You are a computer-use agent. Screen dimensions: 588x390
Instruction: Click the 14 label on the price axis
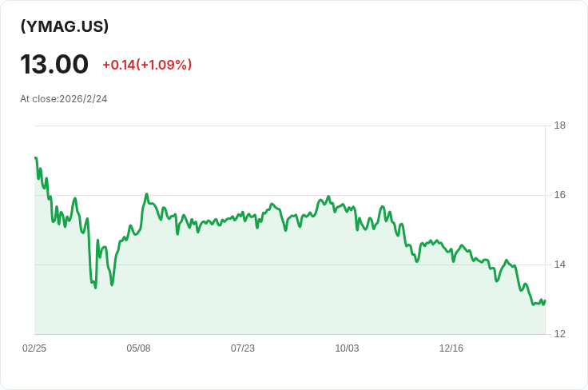(559, 265)
